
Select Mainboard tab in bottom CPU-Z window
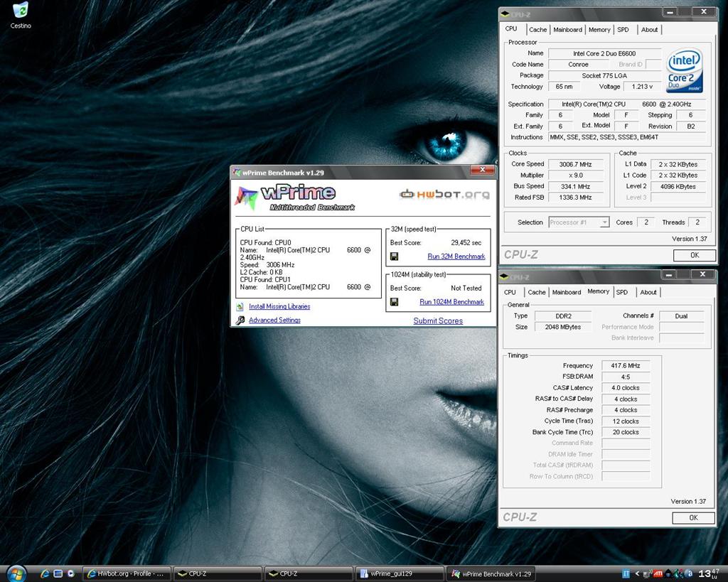[567, 292]
